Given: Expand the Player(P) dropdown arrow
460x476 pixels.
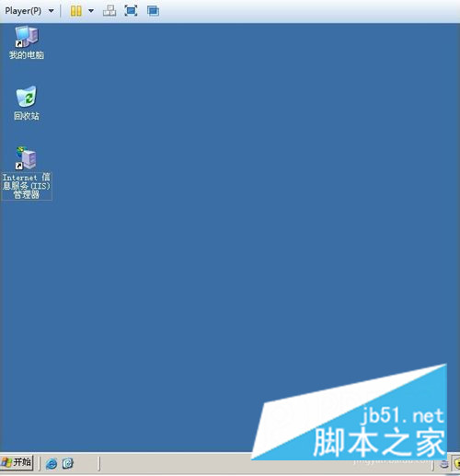Looking at the screenshot, I should pyautogui.click(x=52, y=11).
